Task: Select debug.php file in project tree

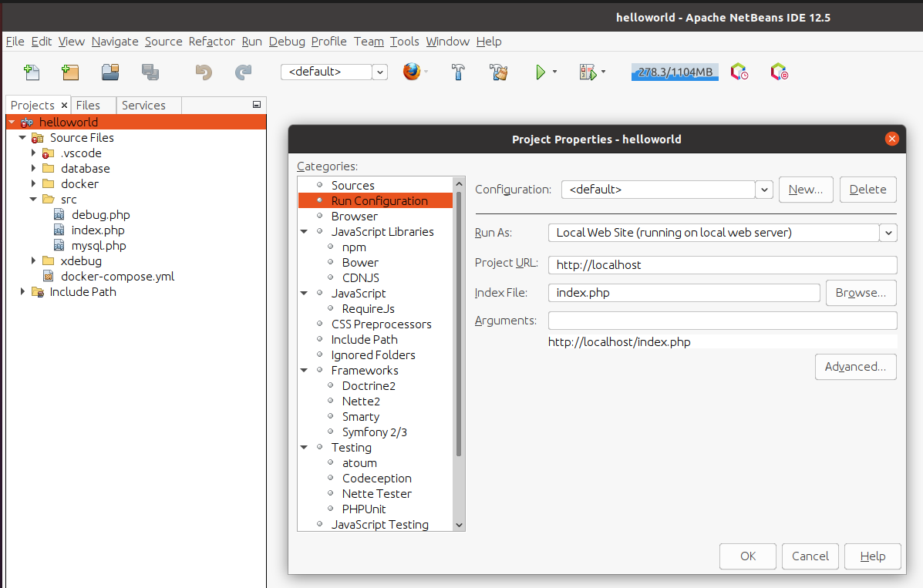Action: pos(101,215)
